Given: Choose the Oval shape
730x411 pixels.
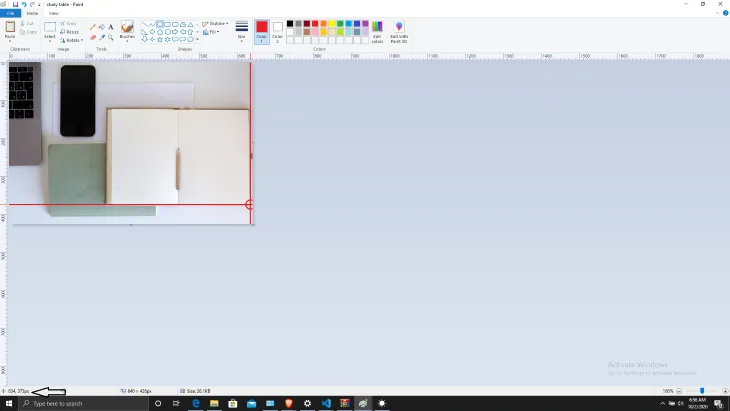Looking at the screenshot, I should click(160, 24).
